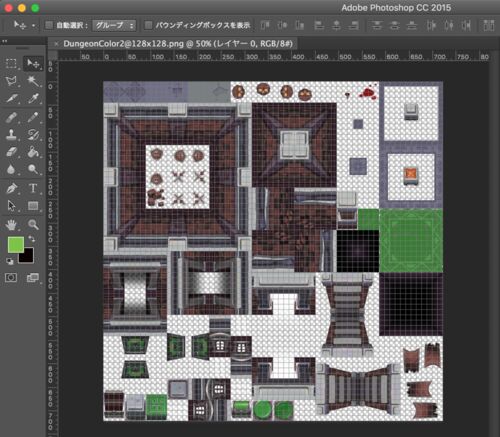Screen dimensions: 500x437
Task: Switch to DungeonColor2@128x128.png document tab
Action: (x=178, y=44)
